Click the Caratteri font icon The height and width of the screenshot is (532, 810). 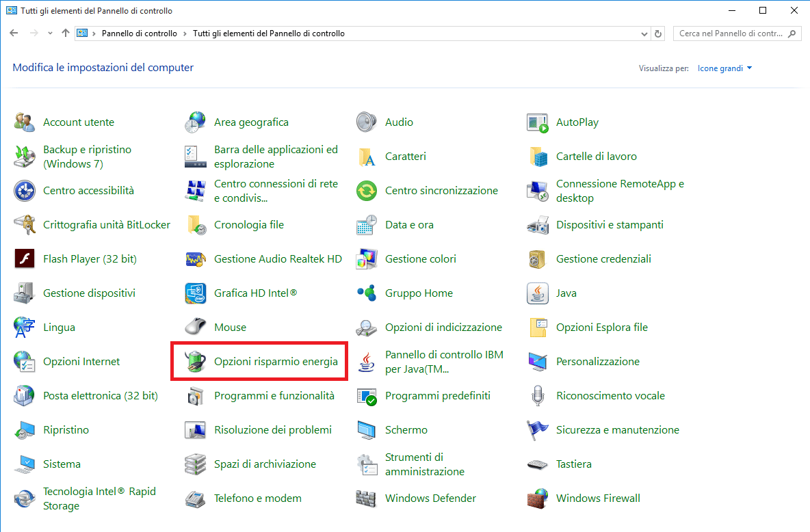pyautogui.click(x=366, y=157)
